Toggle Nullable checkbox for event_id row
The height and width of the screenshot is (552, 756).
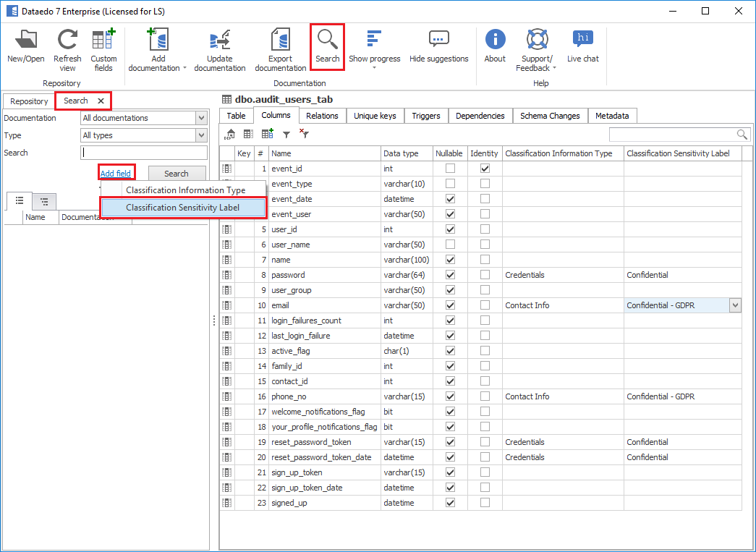coord(451,169)
